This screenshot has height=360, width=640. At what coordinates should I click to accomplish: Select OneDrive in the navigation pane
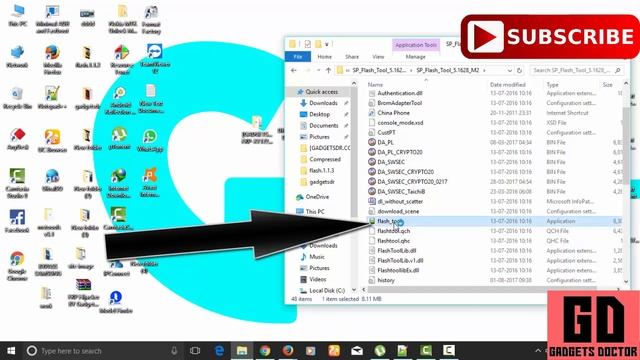pyautogui.click(x=317, y=197)
